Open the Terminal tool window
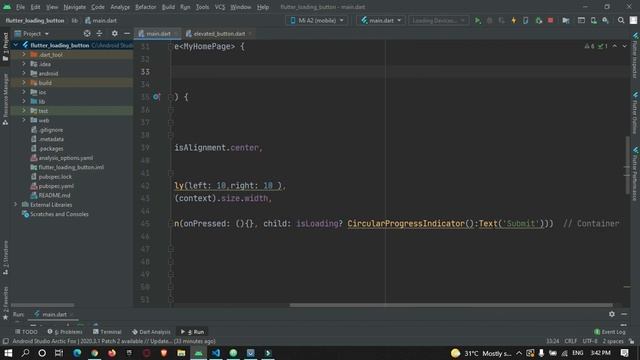 pos(107,332)
